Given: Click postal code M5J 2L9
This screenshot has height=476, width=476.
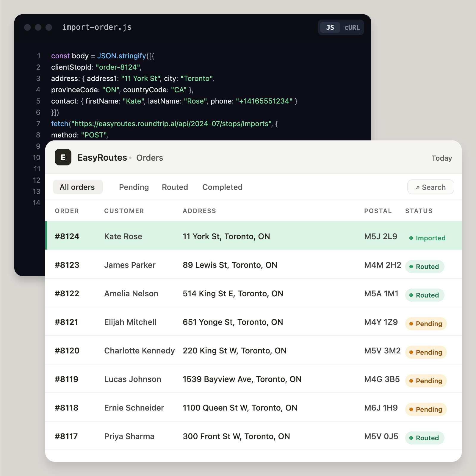Looking at the screenshot, I should pos(381,237).
